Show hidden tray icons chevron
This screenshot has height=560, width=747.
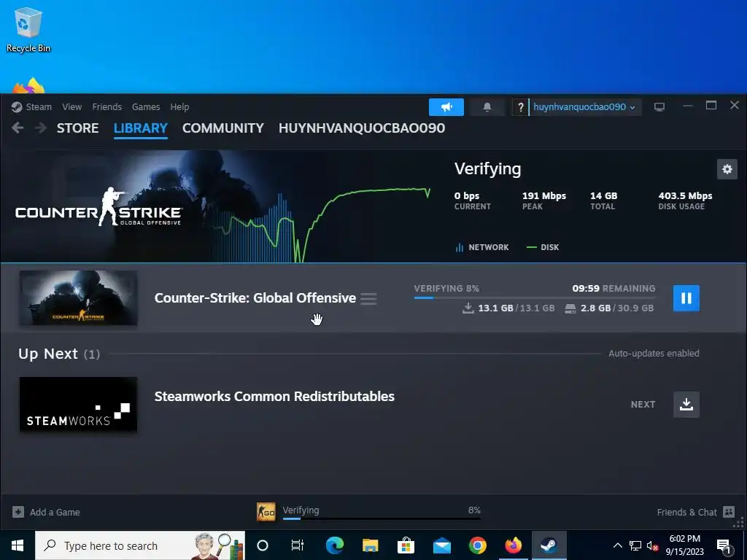617,545
